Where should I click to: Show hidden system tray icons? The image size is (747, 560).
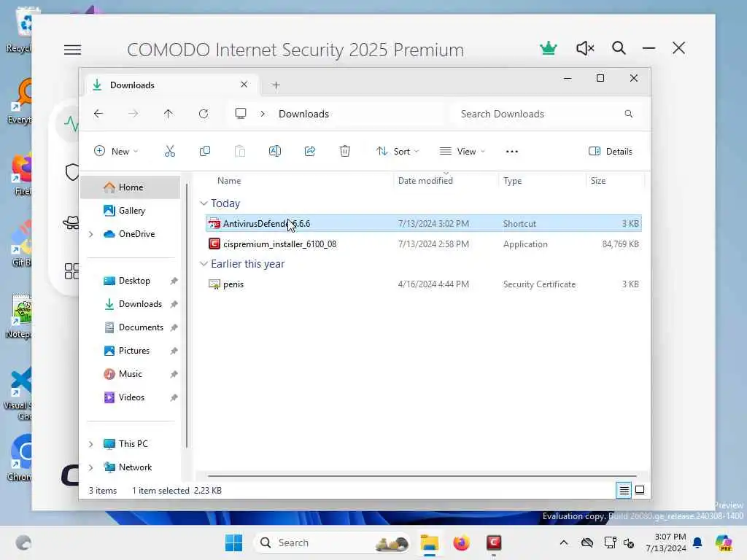coord(564,542)
